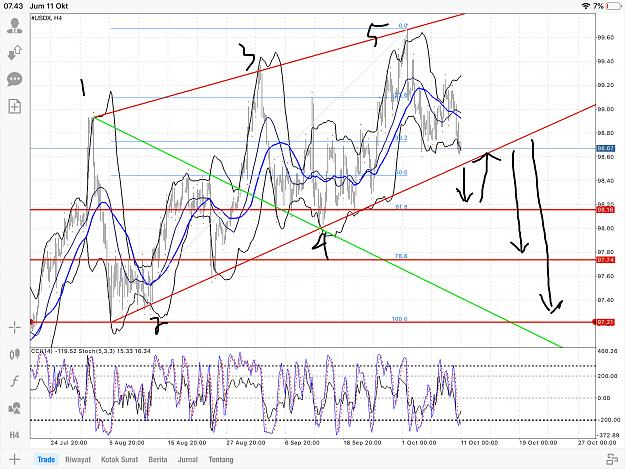Tap the CCI(14) Stoch indicator label
Screen dimensions: 625x469
[x=91, y=351]
